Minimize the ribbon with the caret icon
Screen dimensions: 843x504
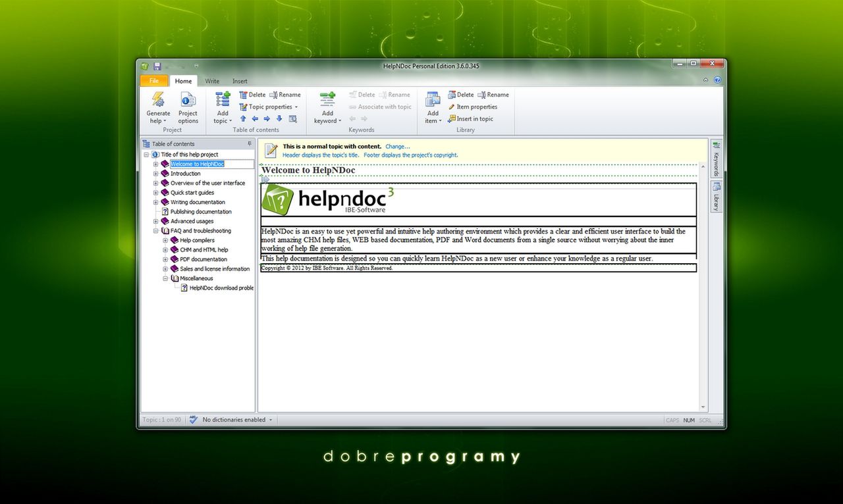coord(705,80)
